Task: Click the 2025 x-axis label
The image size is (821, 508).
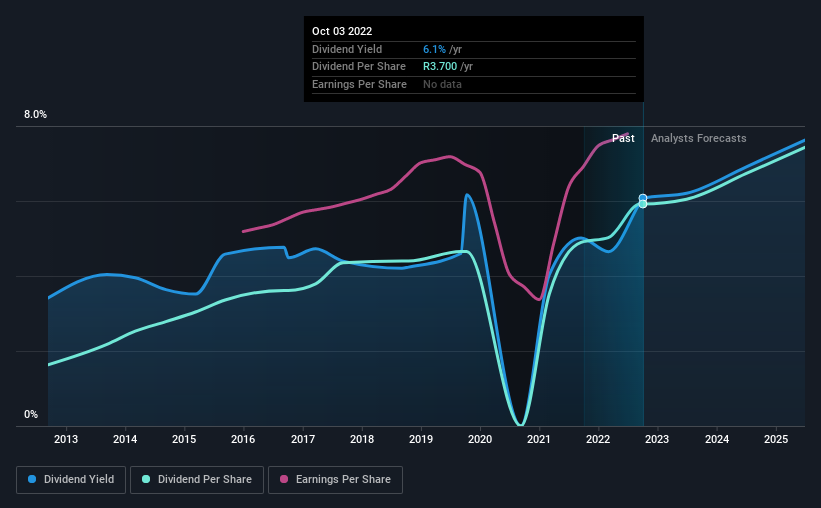Action: click(x=776, y=439)
